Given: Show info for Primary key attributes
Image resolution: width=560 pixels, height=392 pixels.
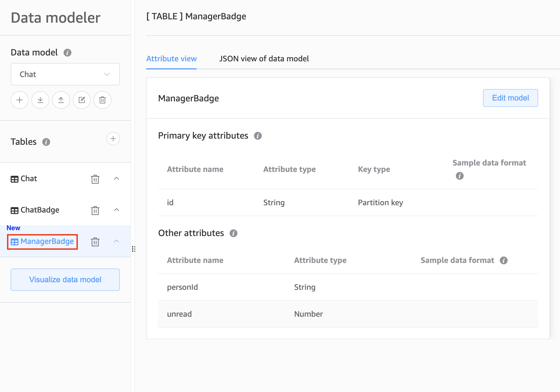Looking at the screenshot, I should pos(258,136).
